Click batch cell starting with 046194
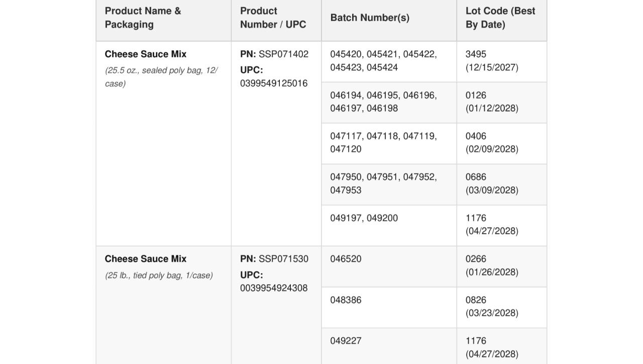Image resolution: width=643 pixels, height=364 pixels. tap(389, 102)
